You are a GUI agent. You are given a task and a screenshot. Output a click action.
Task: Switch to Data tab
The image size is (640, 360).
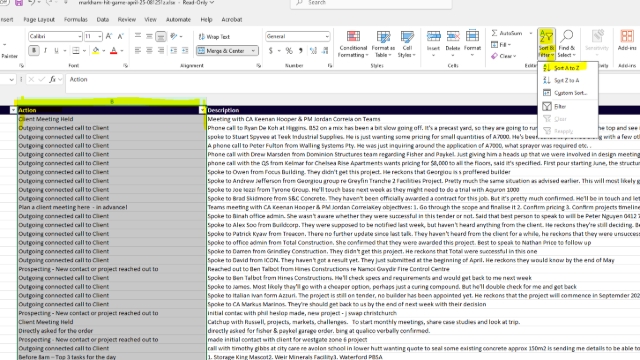[x=102, y=19]
